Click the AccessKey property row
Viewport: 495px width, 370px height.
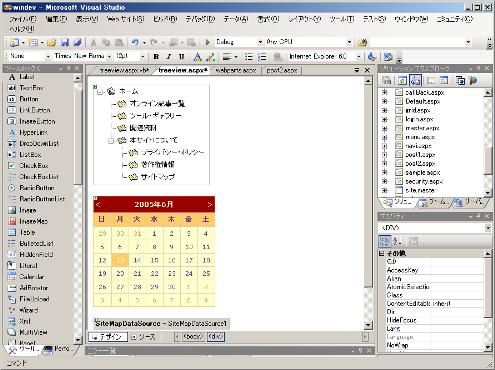pyautogui.click(x=435, y=270)
